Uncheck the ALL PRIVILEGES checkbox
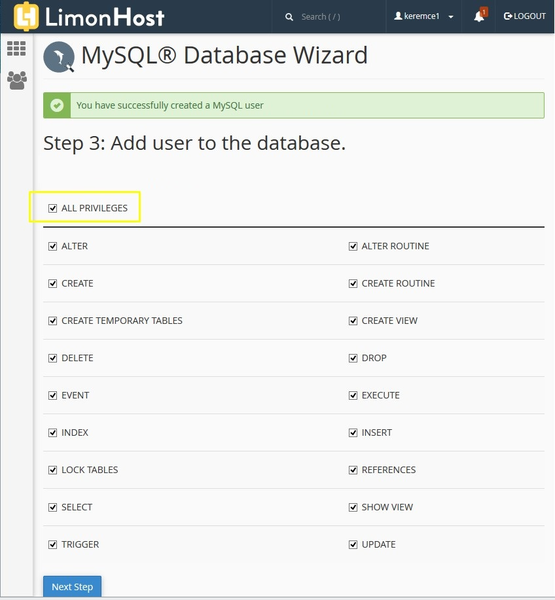The height and width of the screenshot is (600, 555). 52,208
